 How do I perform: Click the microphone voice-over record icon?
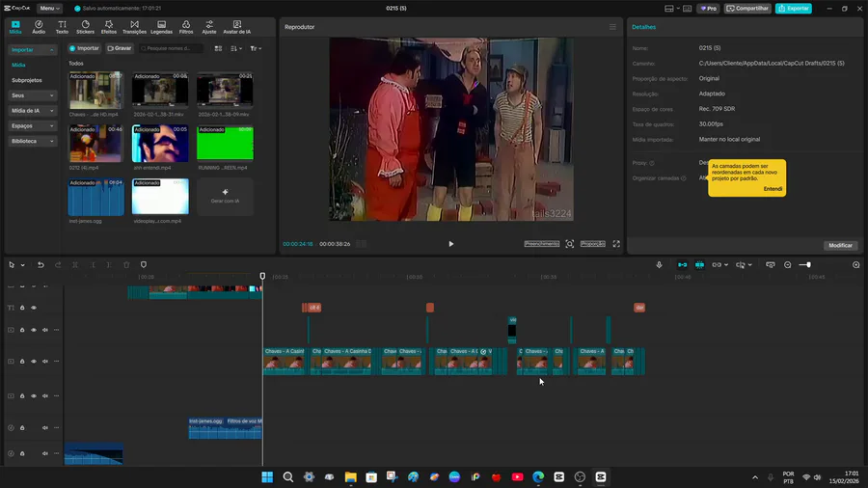point(660,264)
